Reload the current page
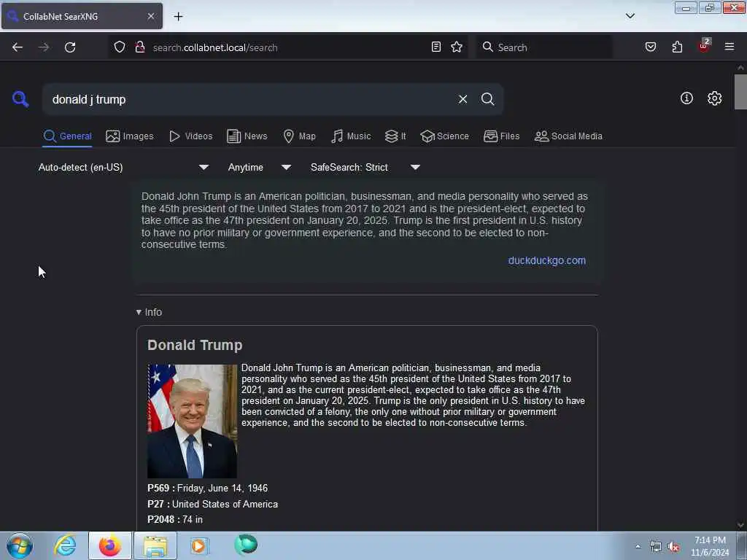Viewport: 747px width, 560px height. click(70, 47)
